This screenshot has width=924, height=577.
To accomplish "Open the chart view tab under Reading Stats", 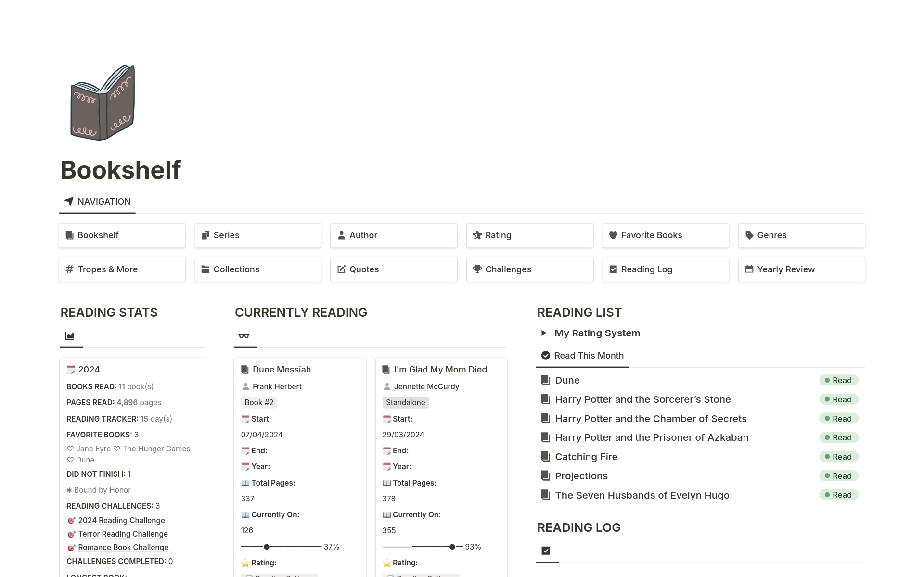I will click(x=70, y=336).
